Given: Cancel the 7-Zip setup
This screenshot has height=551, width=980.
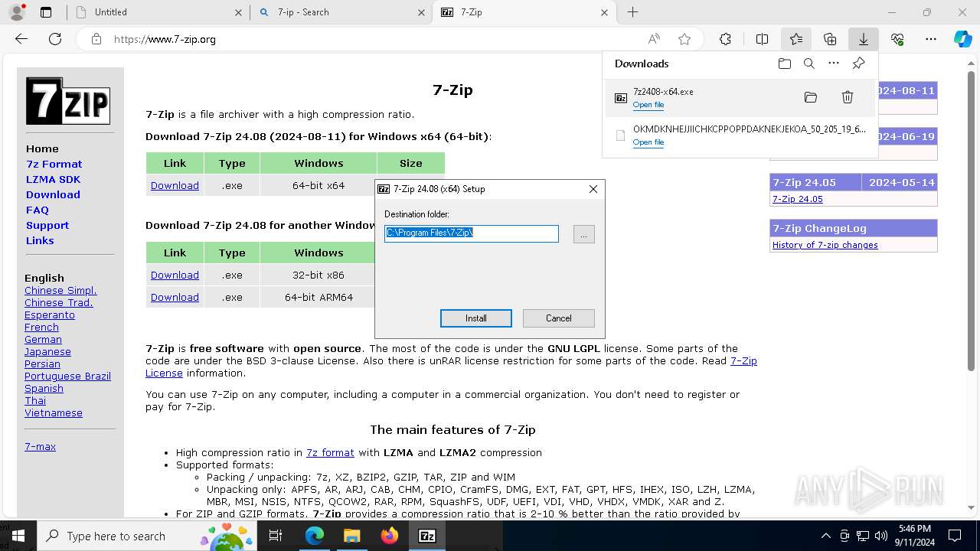Looking at the screenshot, I should click(558, 318).
